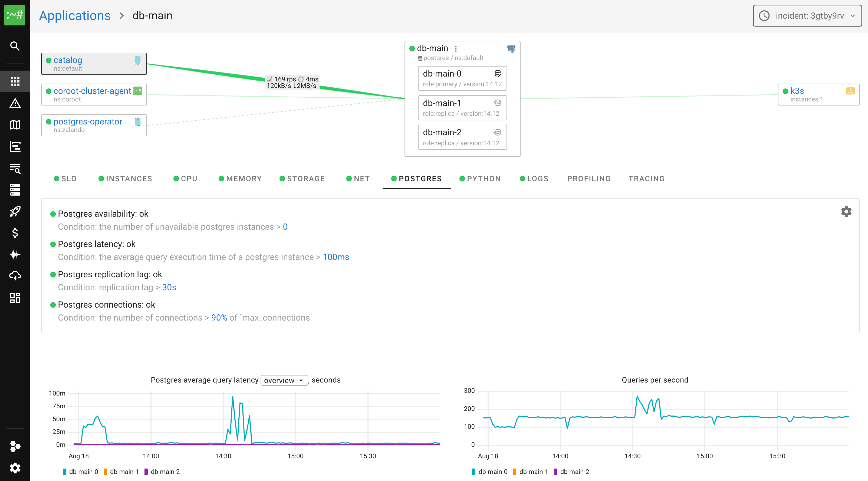Open the Applications grid icon in sidebar

(15, 81)
